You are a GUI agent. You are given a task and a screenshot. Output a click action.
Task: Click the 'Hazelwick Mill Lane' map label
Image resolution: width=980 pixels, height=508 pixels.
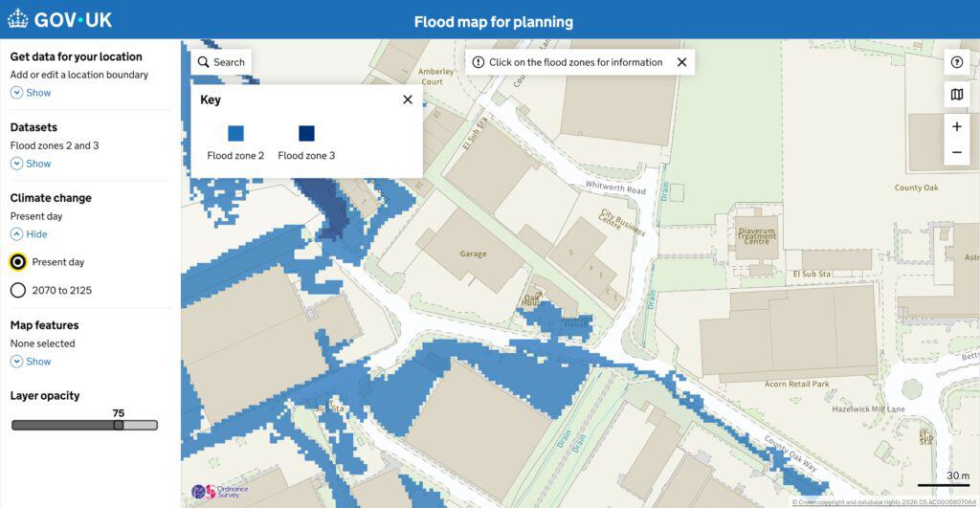pos(868,409)
